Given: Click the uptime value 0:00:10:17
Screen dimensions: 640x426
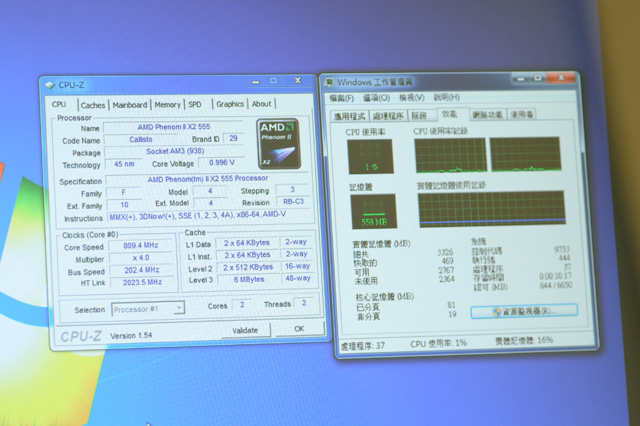Looking at the screenshot, I should 555,276.
